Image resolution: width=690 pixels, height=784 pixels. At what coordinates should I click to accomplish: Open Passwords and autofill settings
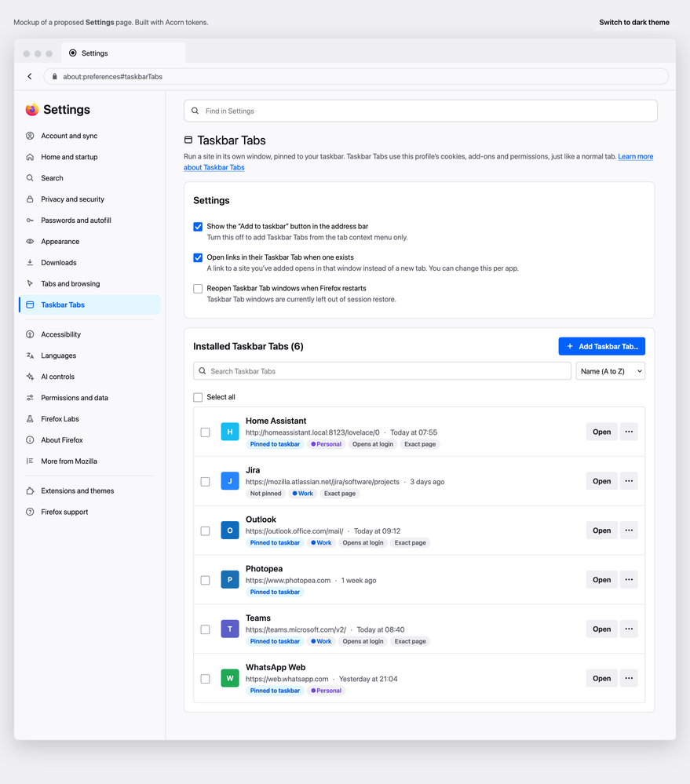coord(90,221)
